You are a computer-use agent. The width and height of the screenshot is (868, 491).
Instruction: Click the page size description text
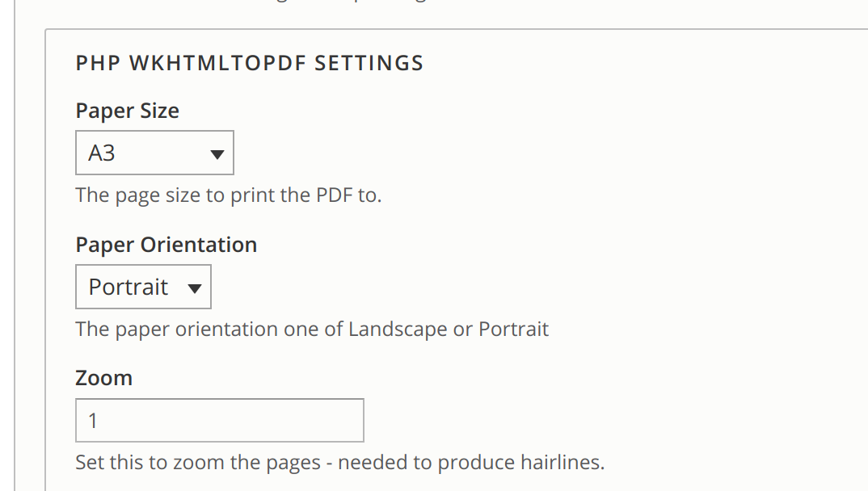pos(228,195)
